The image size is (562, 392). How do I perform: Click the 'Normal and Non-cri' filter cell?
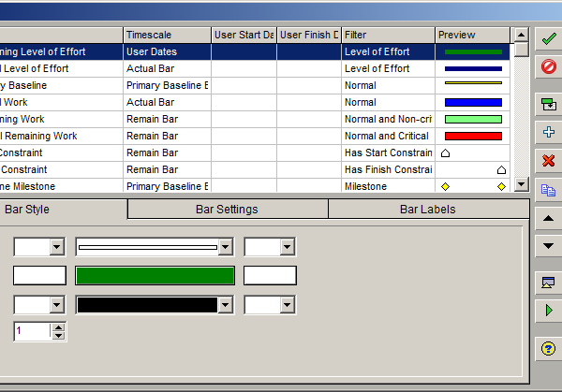coord(388,119)
